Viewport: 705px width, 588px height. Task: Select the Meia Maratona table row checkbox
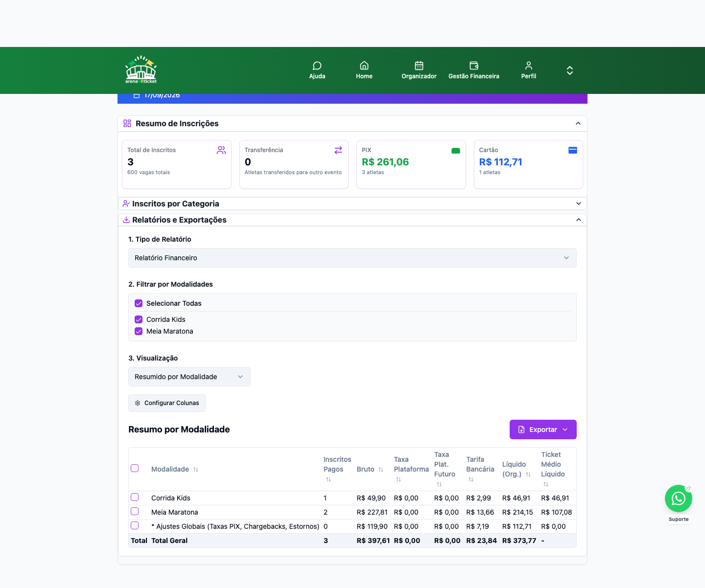[135, 511]
